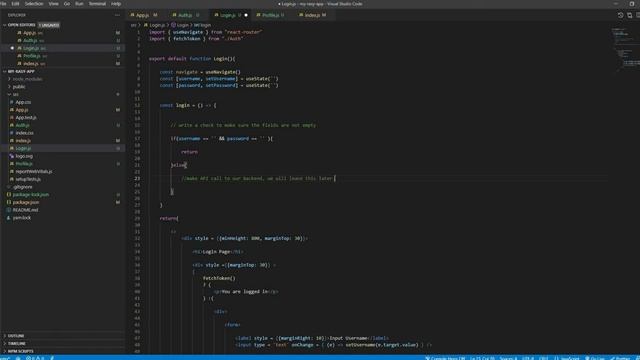Screen dimensions: 640x360
Task: Click the Login.js breadcrumb segment
Action: pyautogui.click(x=155, y=25)
